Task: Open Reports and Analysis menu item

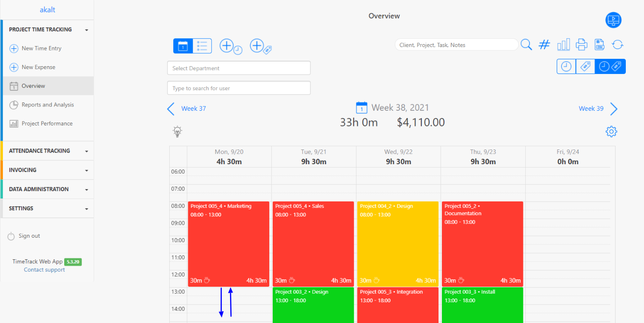Action: point(47,105)
